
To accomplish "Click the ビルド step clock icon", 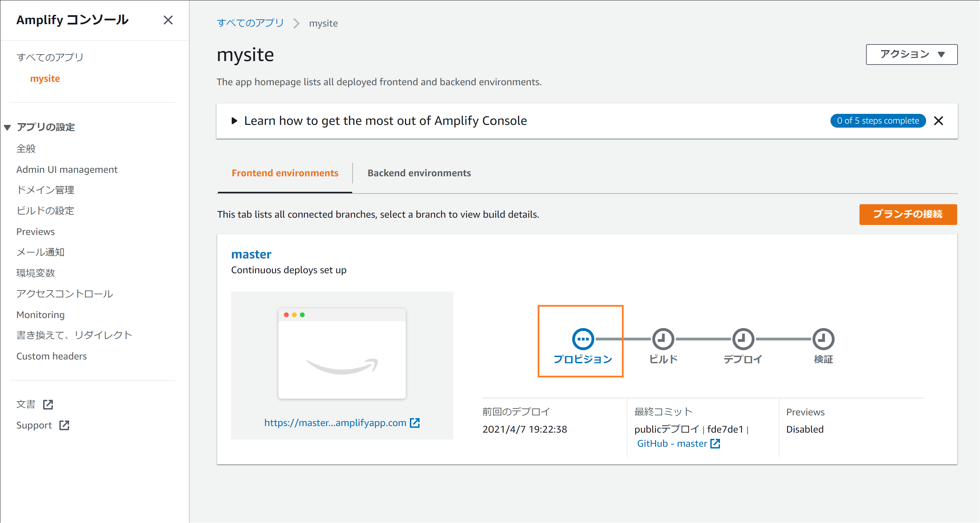I will [x=663, y=339].
